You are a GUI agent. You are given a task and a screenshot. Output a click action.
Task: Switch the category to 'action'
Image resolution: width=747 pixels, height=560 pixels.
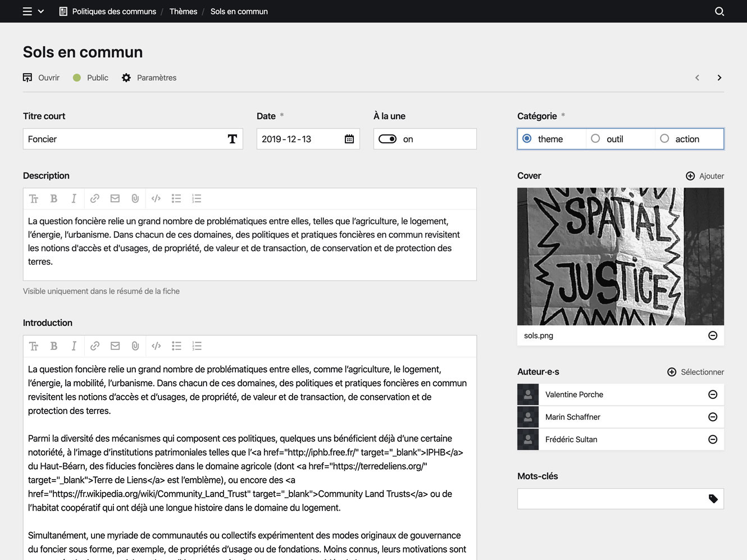(x=665, y=139)
